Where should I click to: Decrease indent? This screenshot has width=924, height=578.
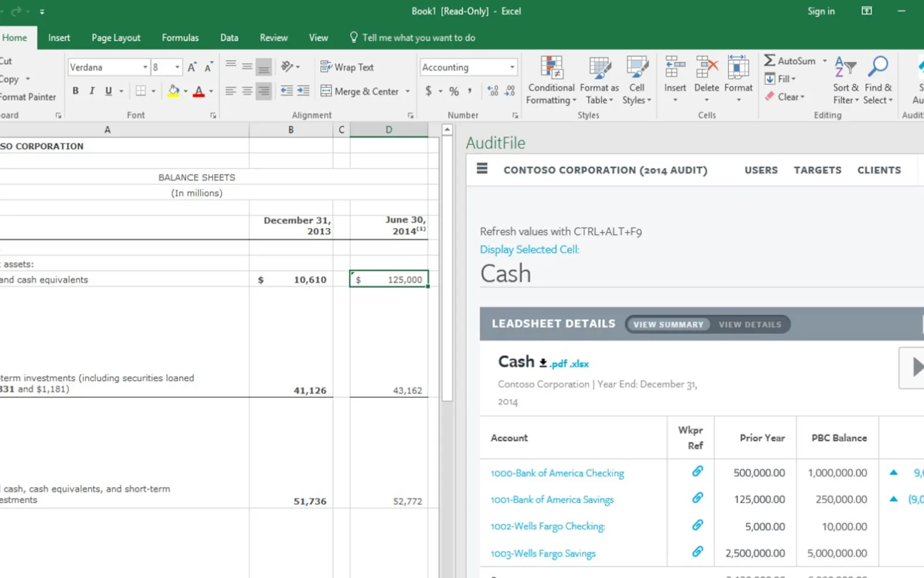(x=286, y=91)
